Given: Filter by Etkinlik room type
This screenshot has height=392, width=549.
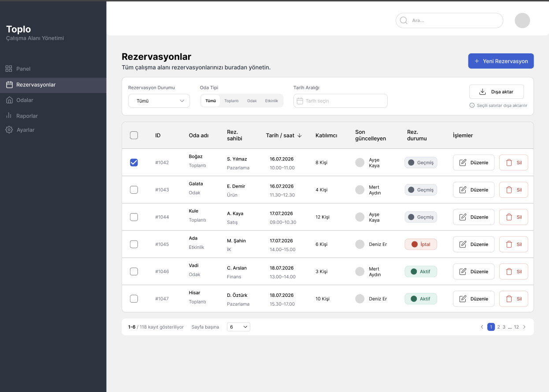Looking at the screenshot, I should [x=271, y=101].
